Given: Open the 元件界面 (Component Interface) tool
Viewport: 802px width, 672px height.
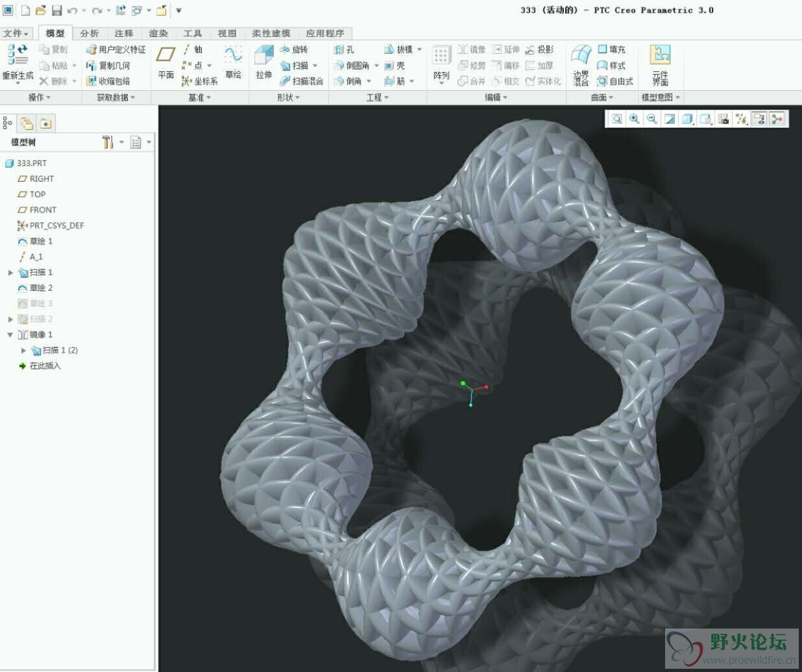Looking at the screenshot, I should coord(661,65).
